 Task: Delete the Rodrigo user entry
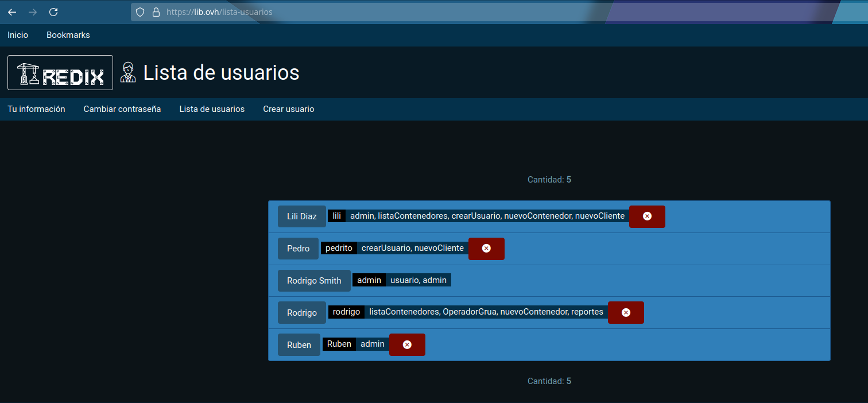pos(626,313)
